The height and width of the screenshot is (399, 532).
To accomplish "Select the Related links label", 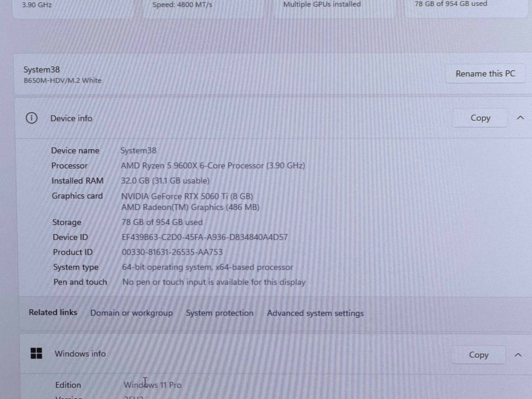I will click(53, 312).
